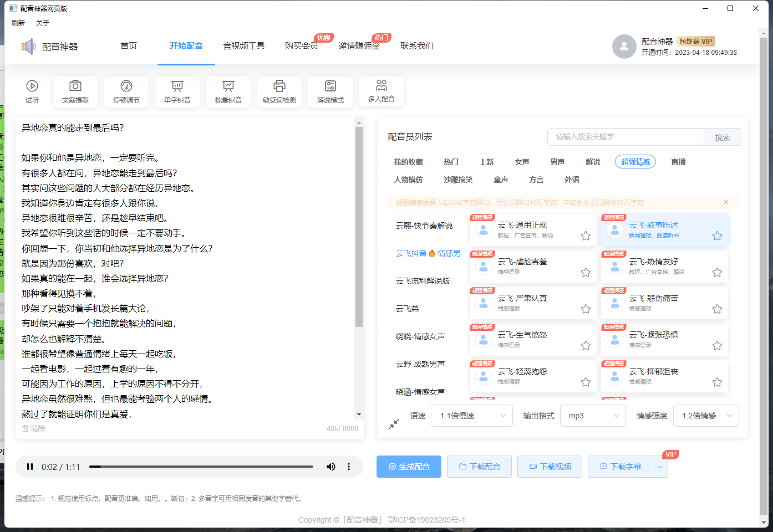Screen dimensions: 773x532
Task: Switch to the 音视频工具 tab
Action: (x=243, y=46)
